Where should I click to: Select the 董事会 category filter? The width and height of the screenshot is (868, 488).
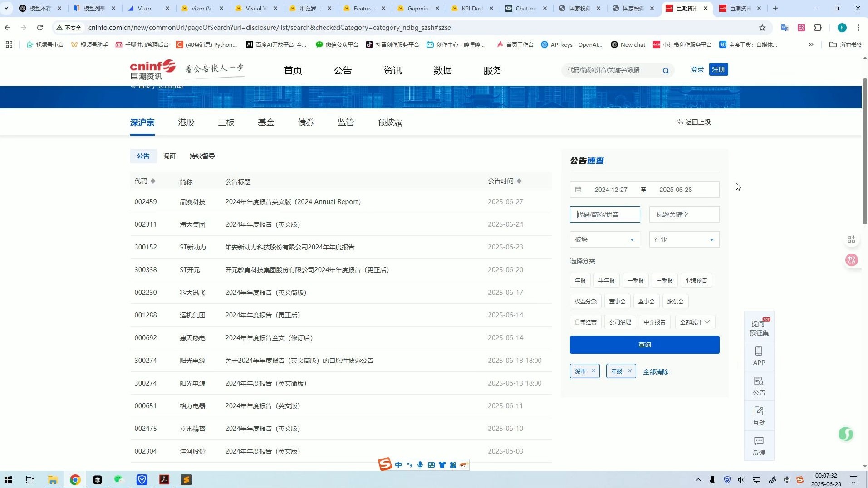pyautogui.click(x=617, y=301)
